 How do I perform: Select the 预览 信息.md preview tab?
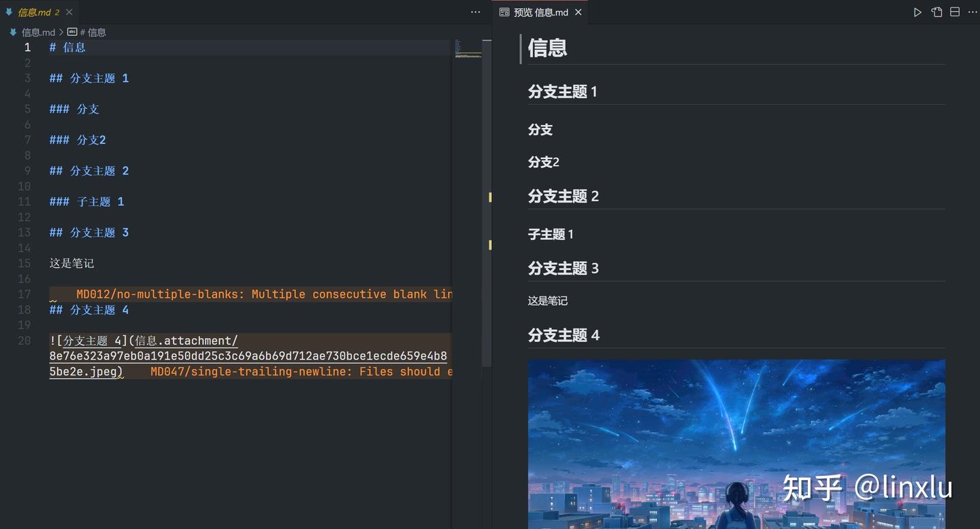click(x=540, y=12)
